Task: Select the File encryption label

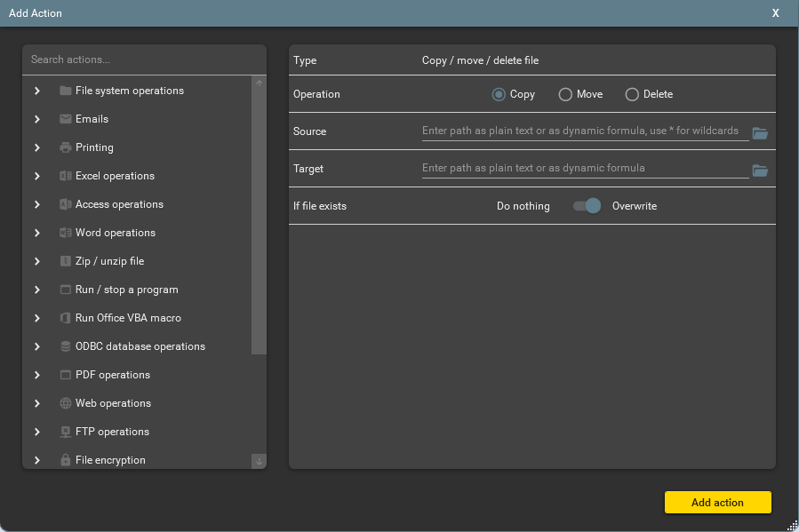Action: [110, 460]
